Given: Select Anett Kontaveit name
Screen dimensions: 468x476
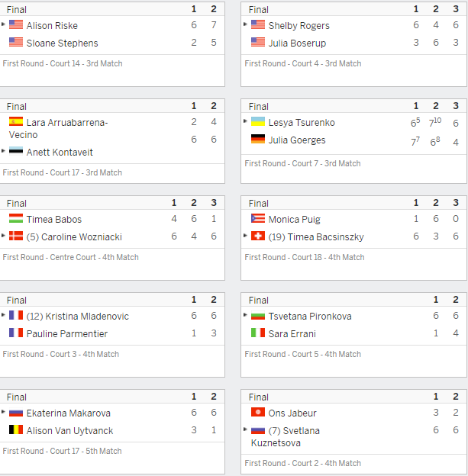Looking at the screenshot, I should pos(60,152).
